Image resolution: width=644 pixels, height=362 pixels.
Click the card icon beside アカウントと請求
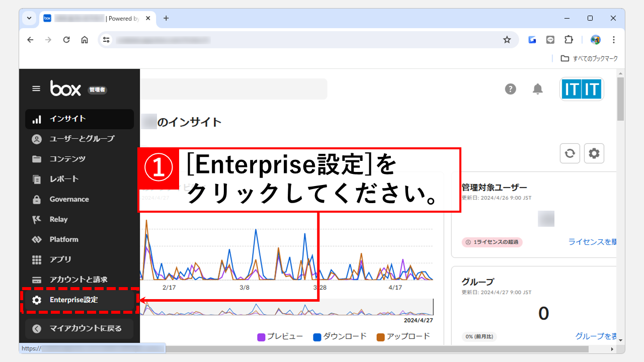pos(37,280)
